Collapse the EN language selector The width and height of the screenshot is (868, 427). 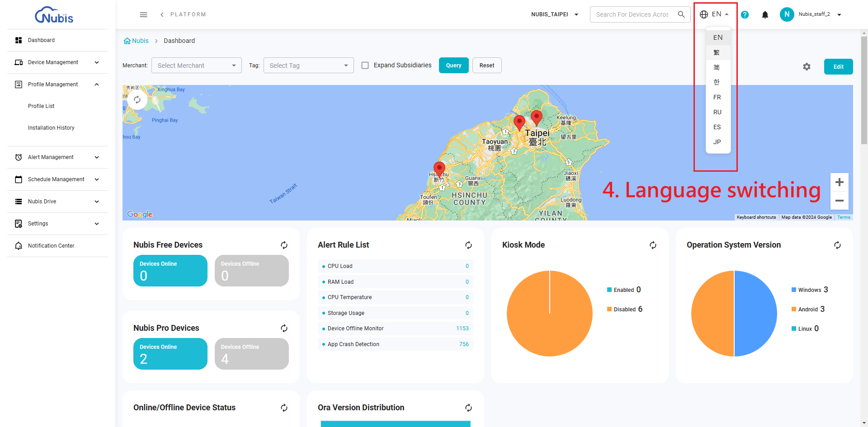tap(714, 14)
